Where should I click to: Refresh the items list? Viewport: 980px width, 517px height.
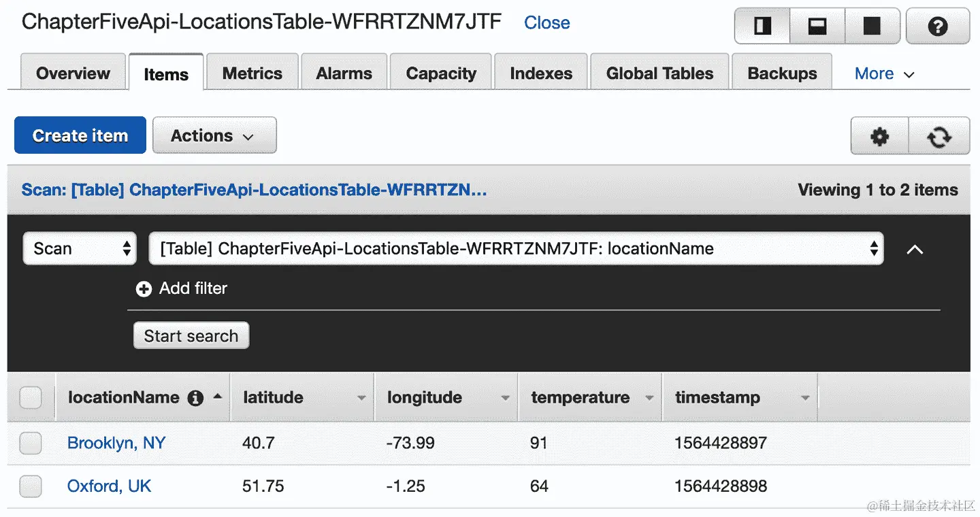(x=939, y=136)
